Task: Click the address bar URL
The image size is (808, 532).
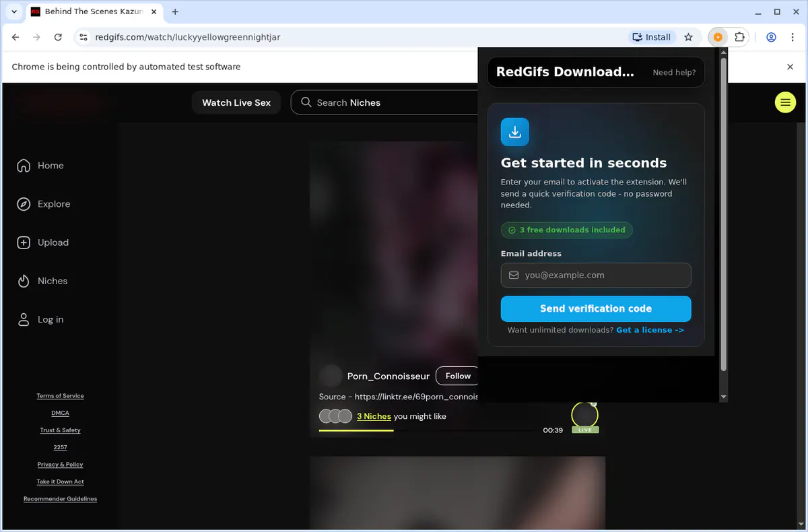Action: pyautogui.click(x=188, y=37)
